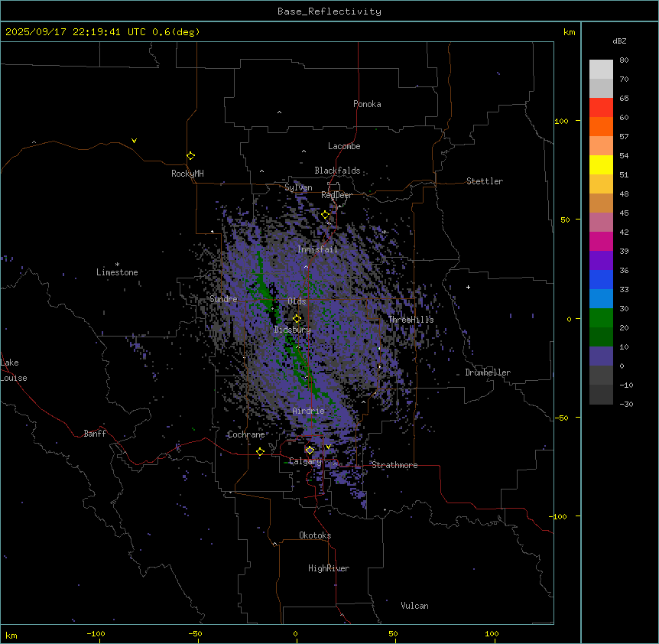The height and width of the screenshot is (644, 659).
Task: Click the diamond marker above RockyMH
Action: pyautogui.click(x=190, y=155)
